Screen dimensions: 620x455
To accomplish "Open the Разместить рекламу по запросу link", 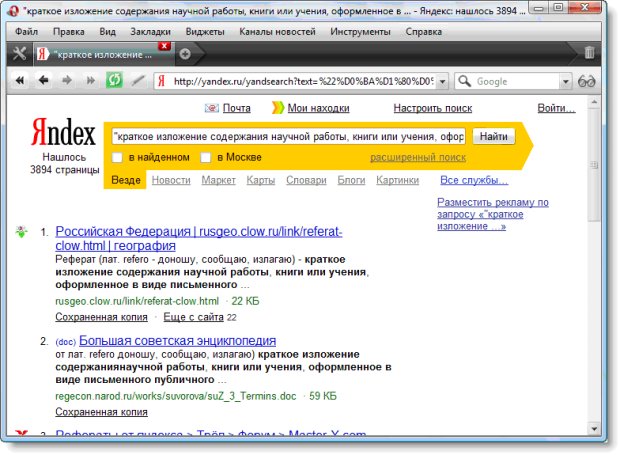I will pyautogui.click(x=493, y=214).
